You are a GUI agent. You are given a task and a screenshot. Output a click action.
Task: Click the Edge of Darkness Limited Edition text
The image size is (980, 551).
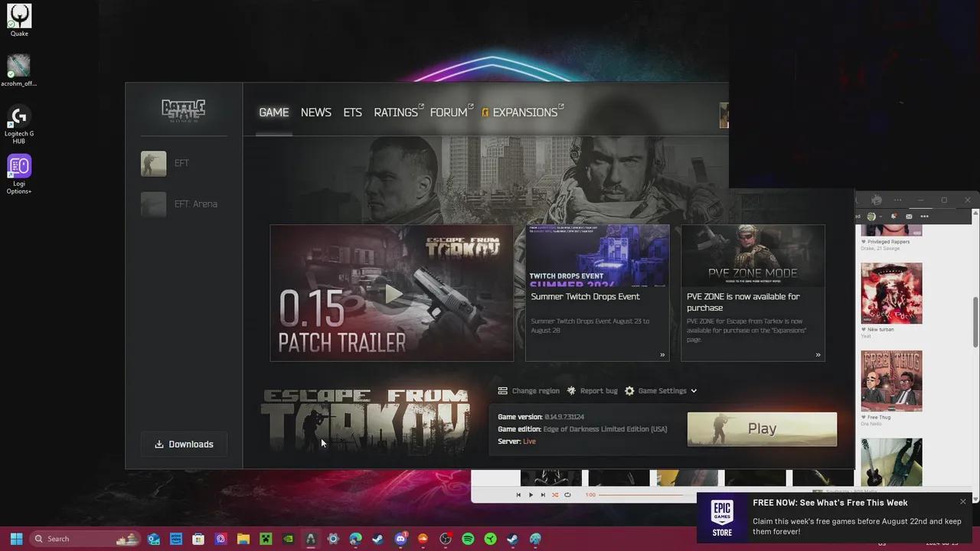605,429
